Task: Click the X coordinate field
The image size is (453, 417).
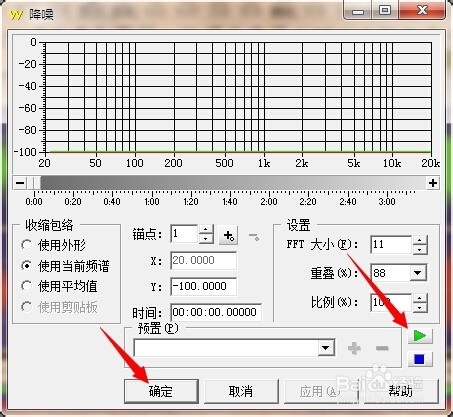Action: coord(204,260)
